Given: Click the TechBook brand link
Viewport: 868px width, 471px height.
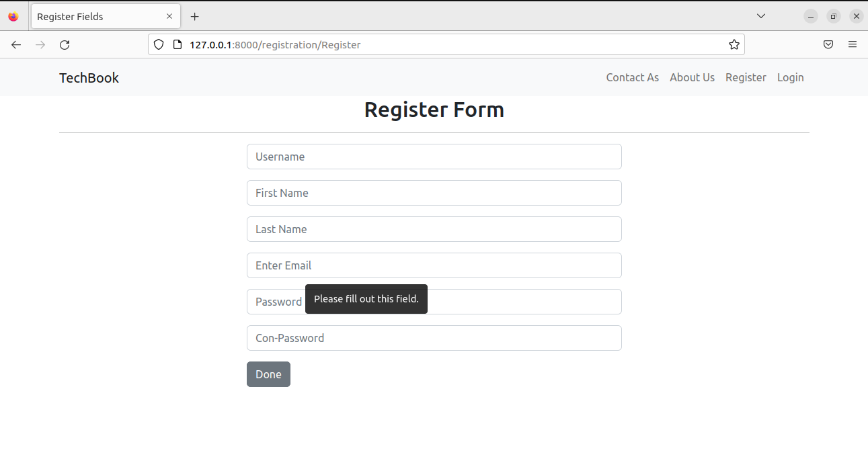Looking at the screenshot, I should (x=89, y=77).
